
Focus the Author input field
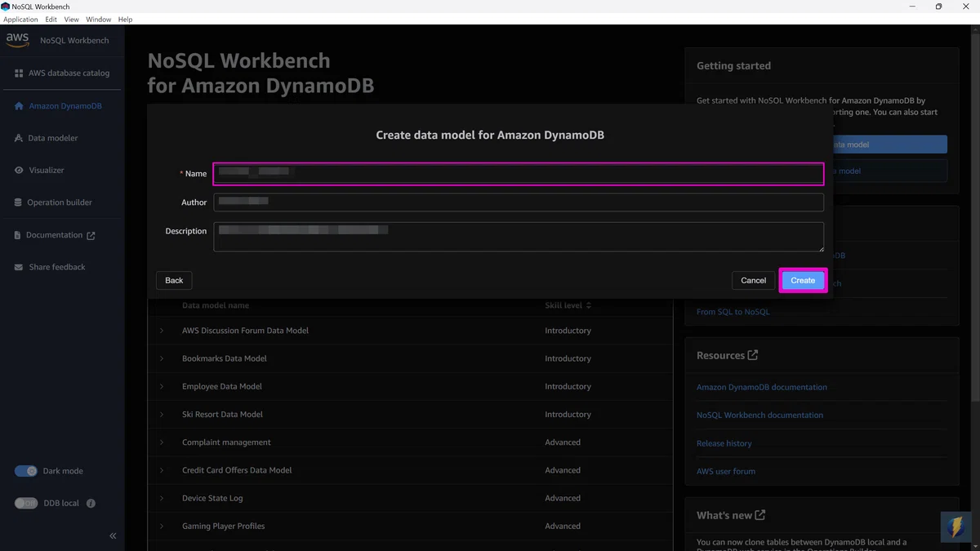pos(519,202)
